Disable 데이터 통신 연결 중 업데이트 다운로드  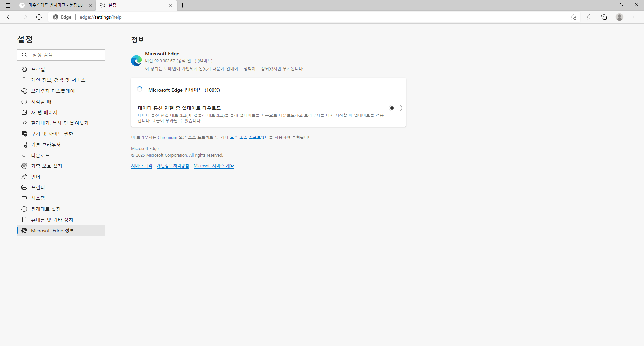[x=395, y=108]
